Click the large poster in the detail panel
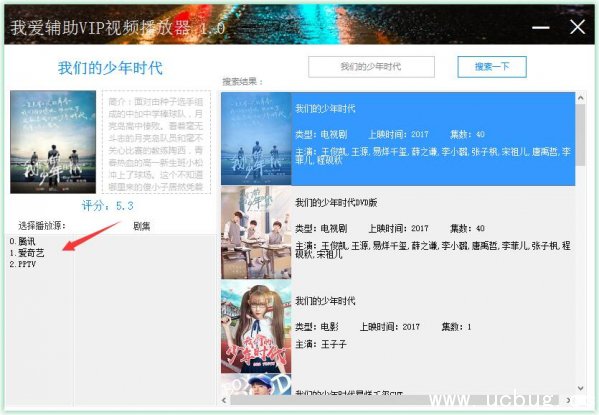 pyautogui.click(x=53, y=142)
